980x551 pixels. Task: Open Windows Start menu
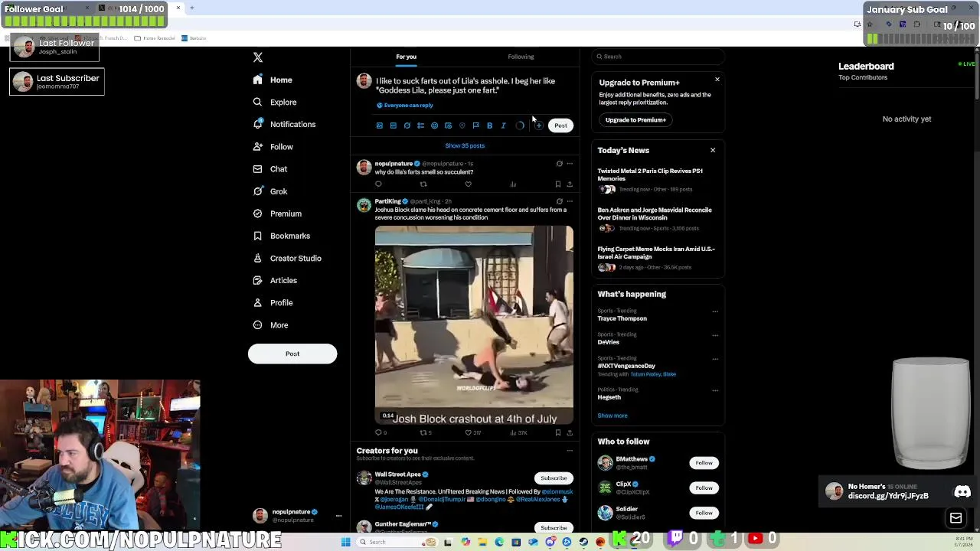345,542
